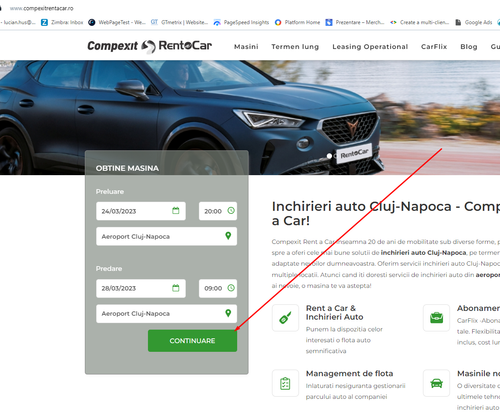Click the Preluare date field 24/03/2023

point(141,211)
